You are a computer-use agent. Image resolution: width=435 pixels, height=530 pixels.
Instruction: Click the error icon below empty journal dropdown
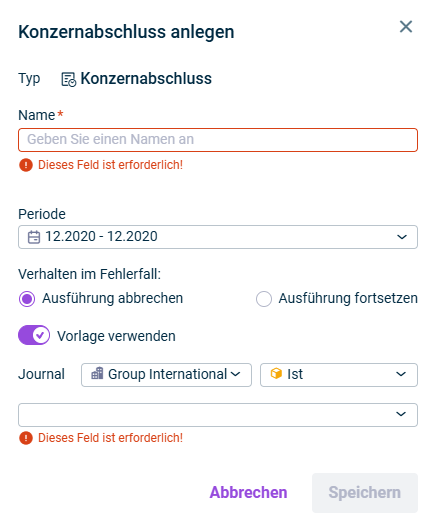coord(26,438)
